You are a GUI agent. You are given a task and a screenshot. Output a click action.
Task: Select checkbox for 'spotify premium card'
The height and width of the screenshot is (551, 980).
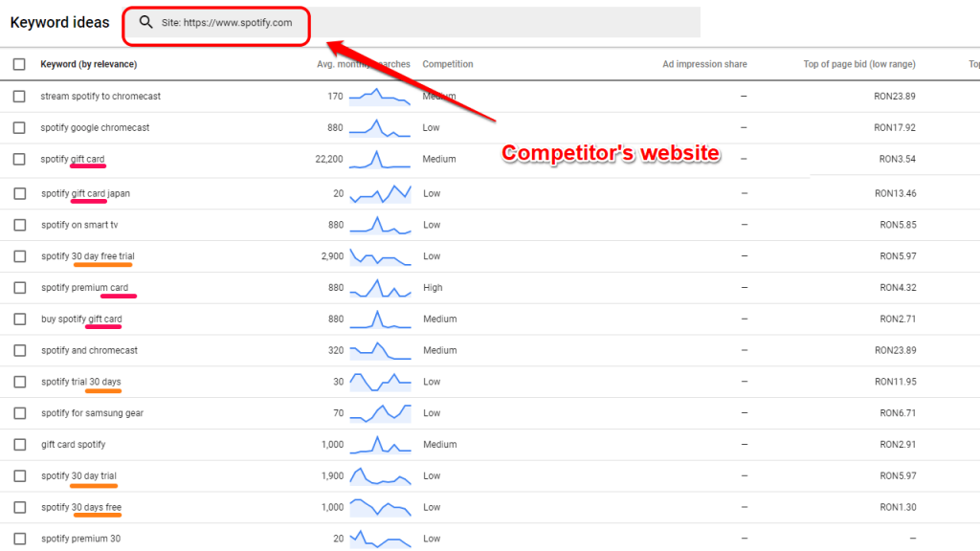[20, 287]
